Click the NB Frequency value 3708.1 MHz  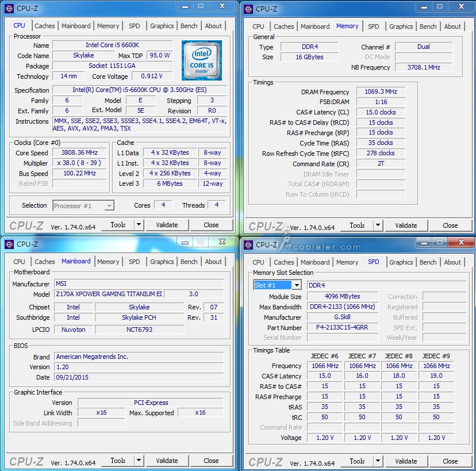pos(424,67)
